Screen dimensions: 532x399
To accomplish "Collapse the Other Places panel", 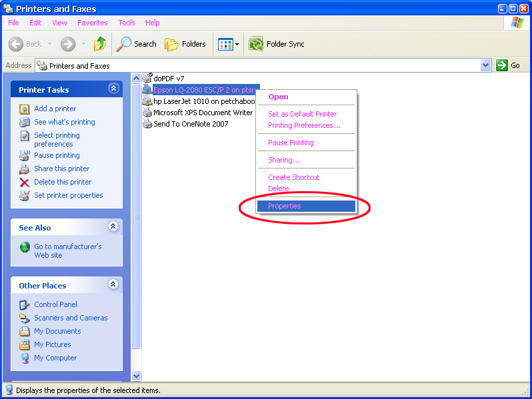I will click(x=113, y=285).
